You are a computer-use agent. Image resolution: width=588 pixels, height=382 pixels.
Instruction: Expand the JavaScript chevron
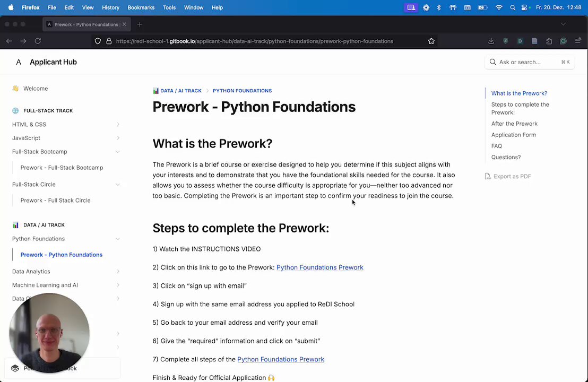pos(118,138)
